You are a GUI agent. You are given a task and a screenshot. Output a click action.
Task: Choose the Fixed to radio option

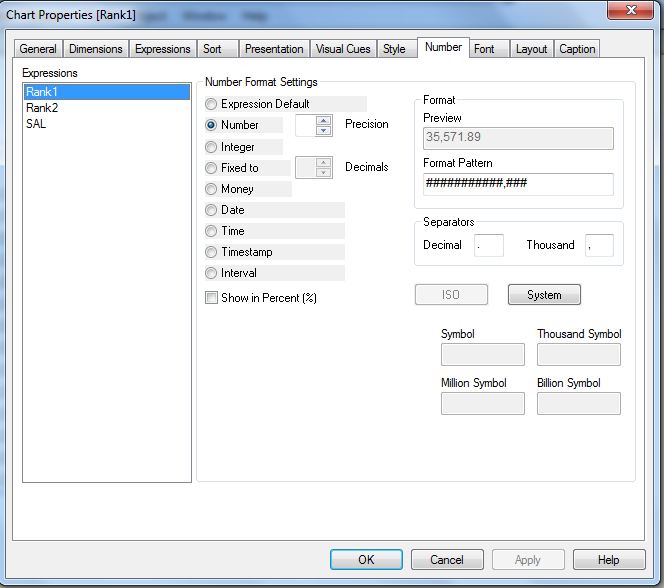(211, 168)
